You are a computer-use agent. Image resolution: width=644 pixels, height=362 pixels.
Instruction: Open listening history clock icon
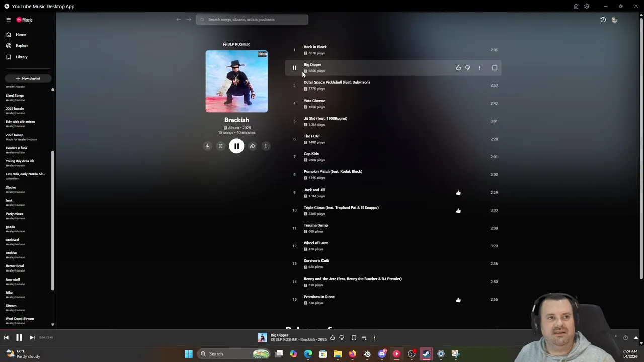(603, 20)
